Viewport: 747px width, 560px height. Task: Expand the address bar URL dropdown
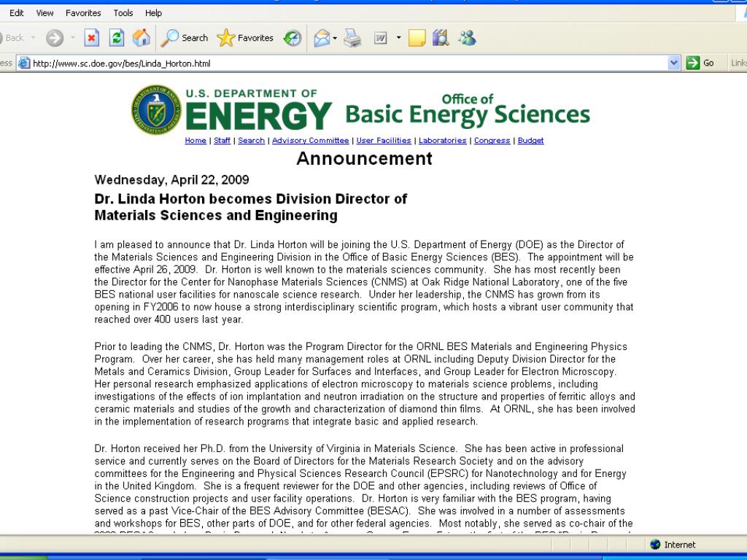pos(673,63)
